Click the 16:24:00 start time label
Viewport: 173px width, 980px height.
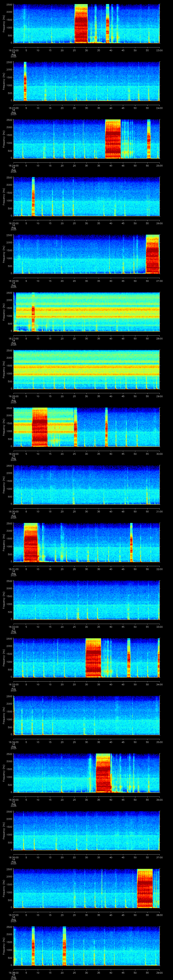click(x=13, y=166)
